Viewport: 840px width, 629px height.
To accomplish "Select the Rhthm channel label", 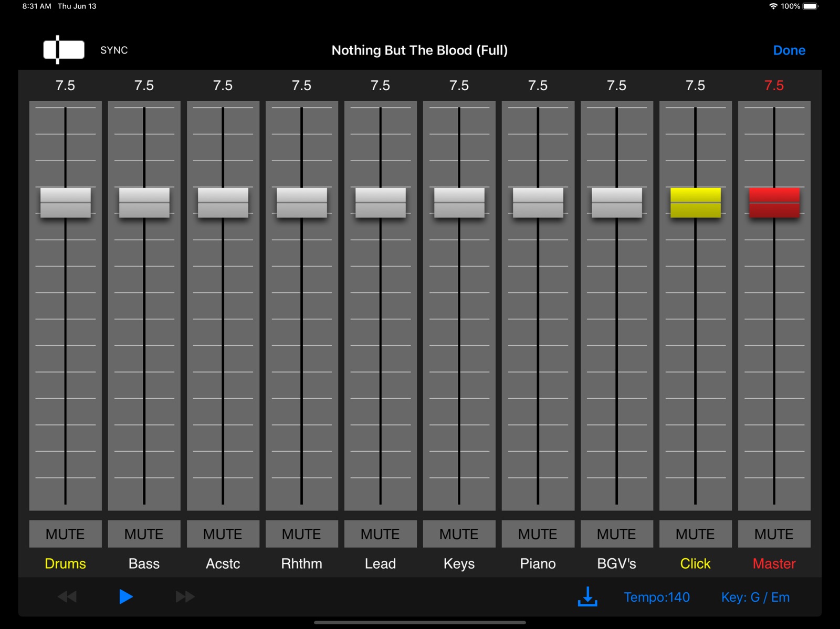I will point(302,563).
